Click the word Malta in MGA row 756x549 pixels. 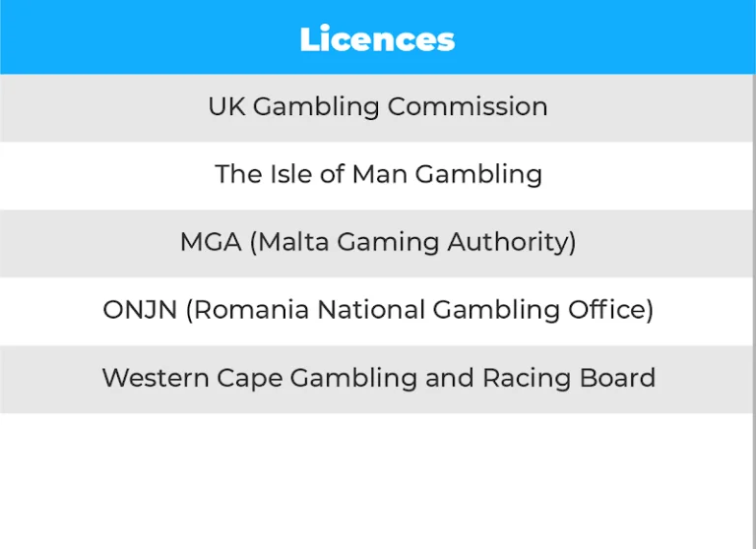tap(293, 241)
